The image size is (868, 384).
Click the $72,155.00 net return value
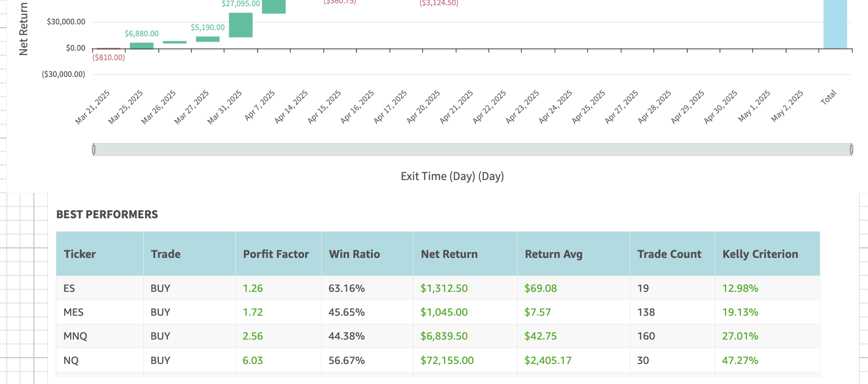447,361
